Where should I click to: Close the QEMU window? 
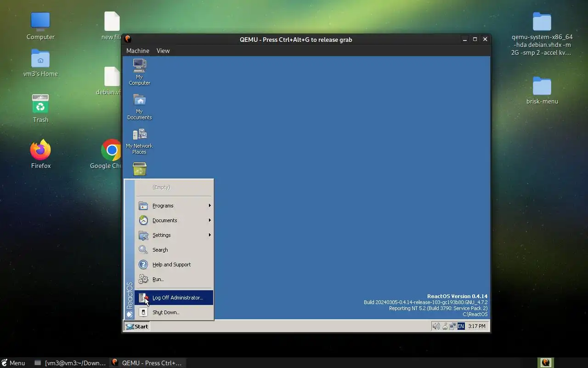coord(485,40)
